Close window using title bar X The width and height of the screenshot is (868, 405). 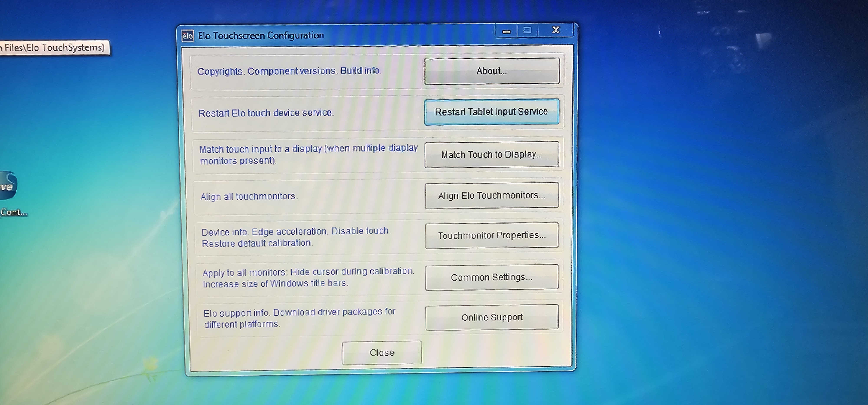click(556, 30)
